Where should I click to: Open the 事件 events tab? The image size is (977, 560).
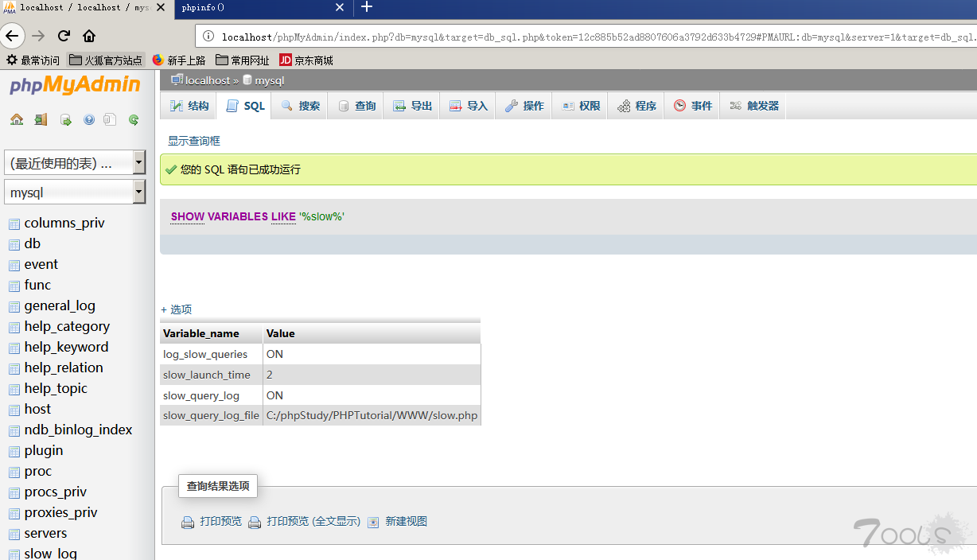691,106
